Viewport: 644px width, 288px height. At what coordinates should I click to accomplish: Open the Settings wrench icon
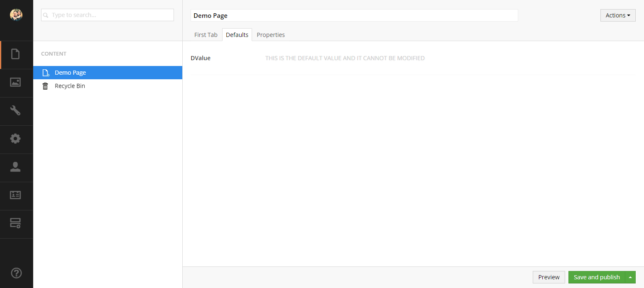tap(15, 111)
